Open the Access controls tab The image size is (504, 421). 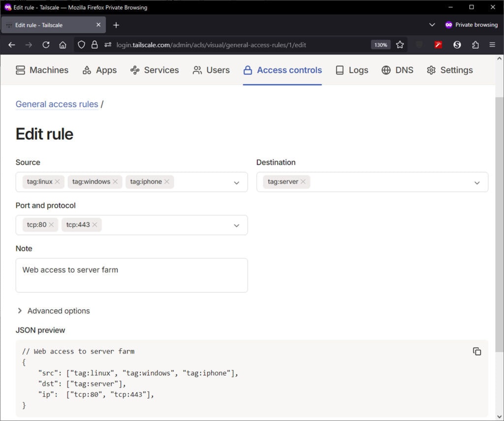click(283, 70)
